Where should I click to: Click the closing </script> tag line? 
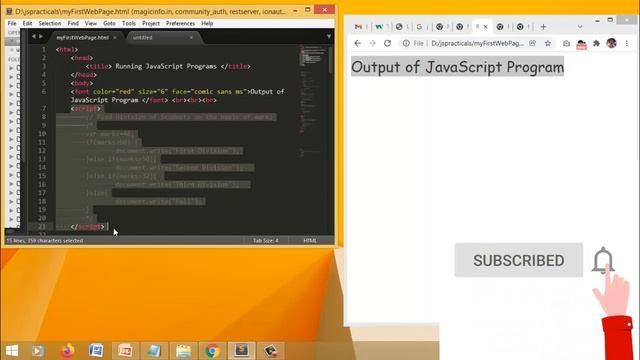pyautogui.click(x=88, y=227)
